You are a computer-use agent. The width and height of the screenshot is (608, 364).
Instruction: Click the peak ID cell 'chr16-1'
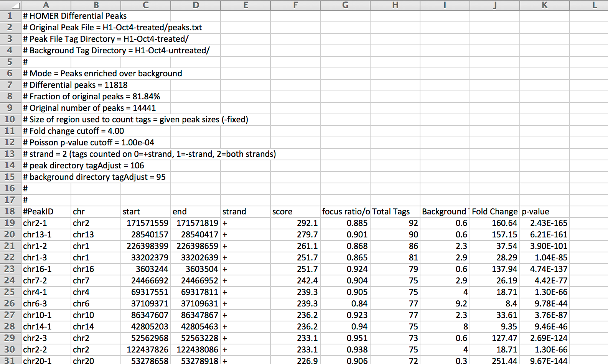[x=46, y=269]
